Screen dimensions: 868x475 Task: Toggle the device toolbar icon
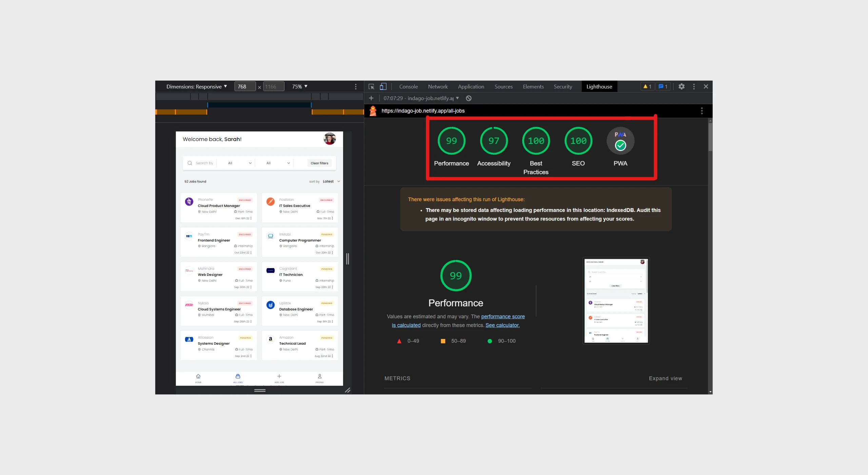[x=383, y=87]
